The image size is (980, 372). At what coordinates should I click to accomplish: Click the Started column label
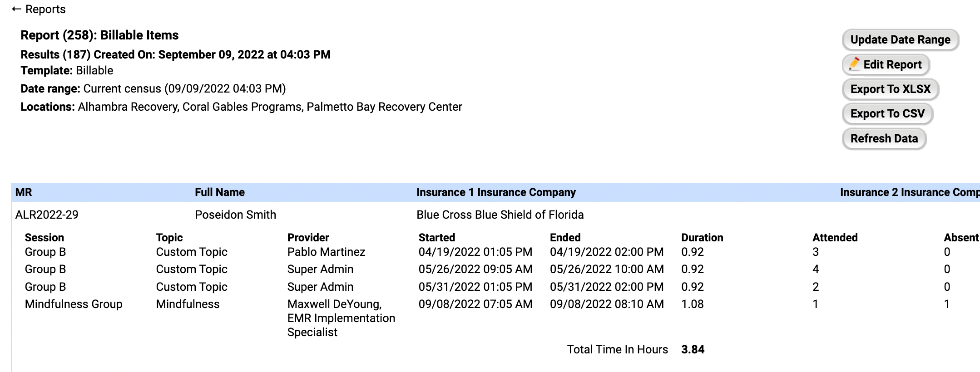point(436,238)
